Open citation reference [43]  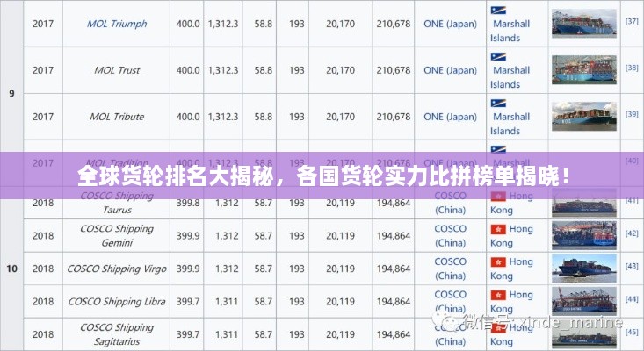click(x=632, y=266)
